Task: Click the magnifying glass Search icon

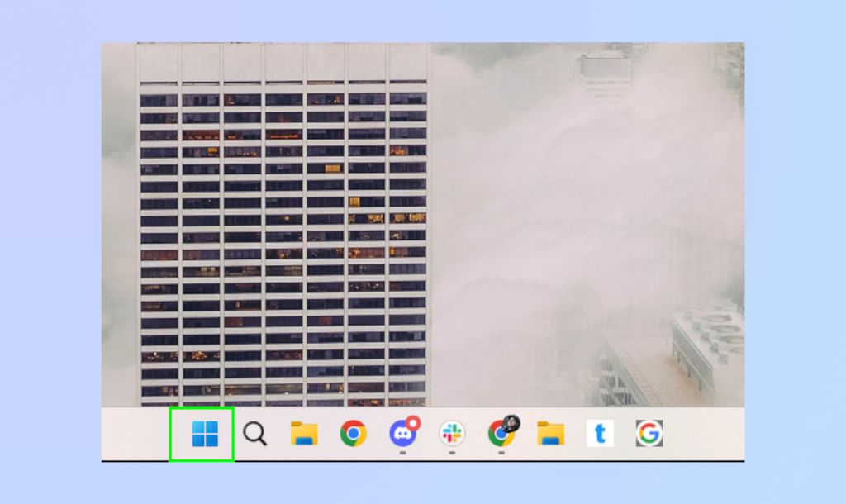Action: [256, 434]
